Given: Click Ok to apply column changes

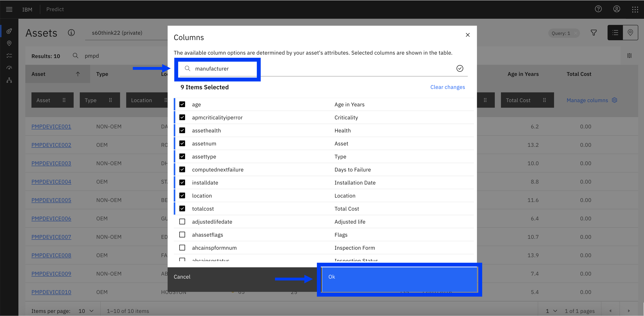Looking at the screenshot, I should (399, 279).
